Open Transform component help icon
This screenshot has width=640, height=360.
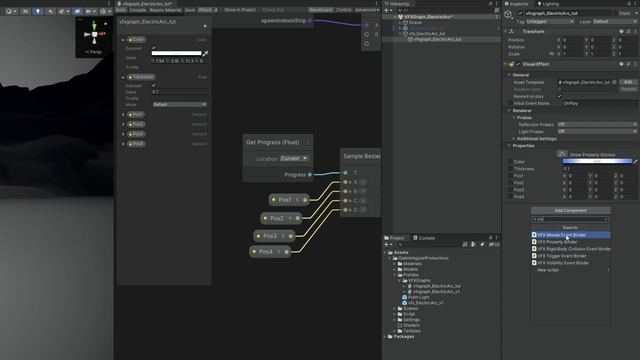tap(621, 31)
